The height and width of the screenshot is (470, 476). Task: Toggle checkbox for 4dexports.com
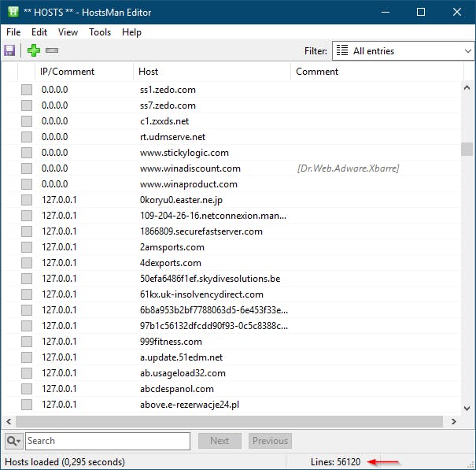pos(27,262)
